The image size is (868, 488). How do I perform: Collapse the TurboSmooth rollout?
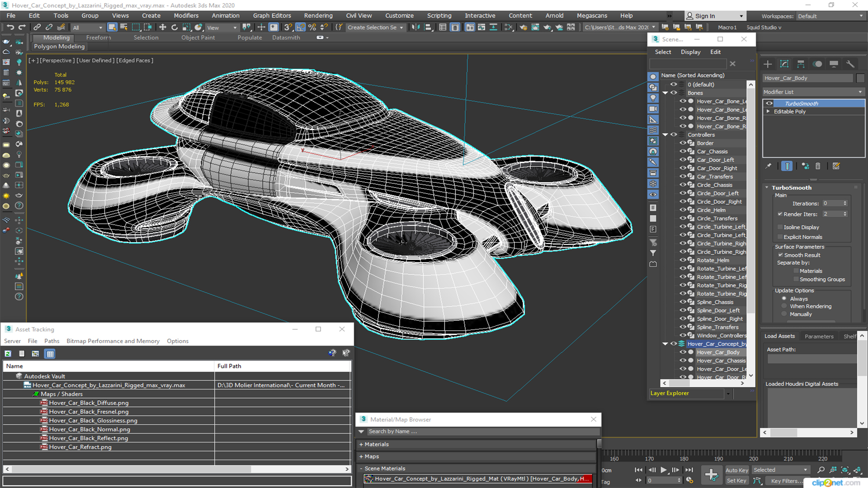(767, 188)
